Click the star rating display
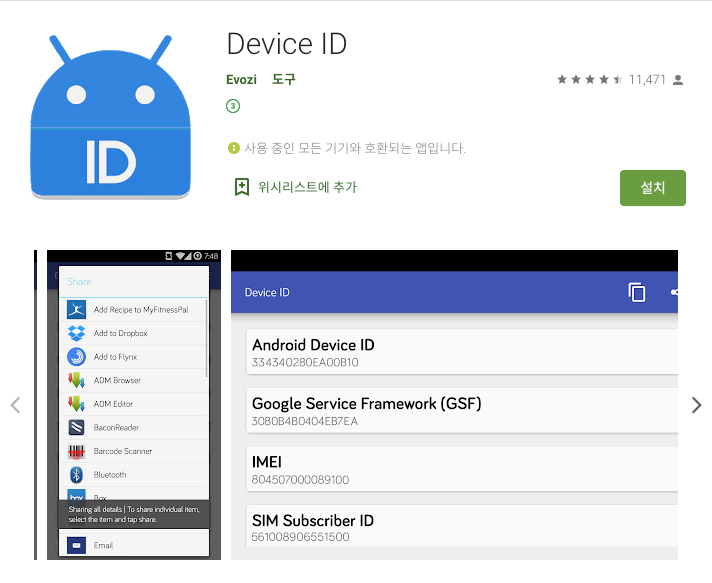This screenshot has width=712, height=583. pyautogui.click(x=589, y=80)
